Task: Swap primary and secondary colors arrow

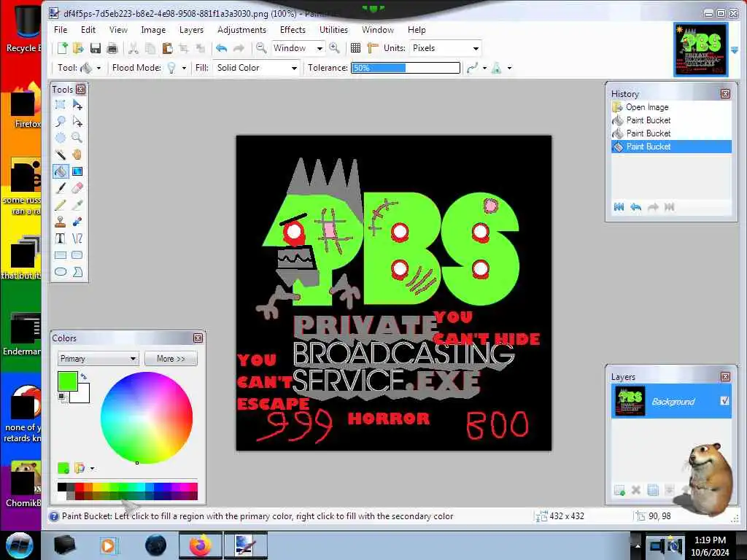Action: point(84,377)
